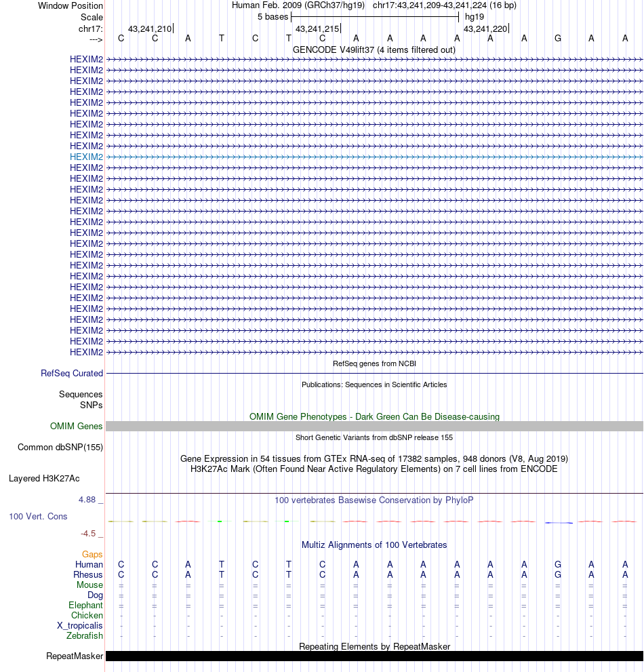Viewport: 644px width, 672px height.
Task: Click the 'OMIM Gene Phenotypes' green track title
Action: tap(374, 416)
